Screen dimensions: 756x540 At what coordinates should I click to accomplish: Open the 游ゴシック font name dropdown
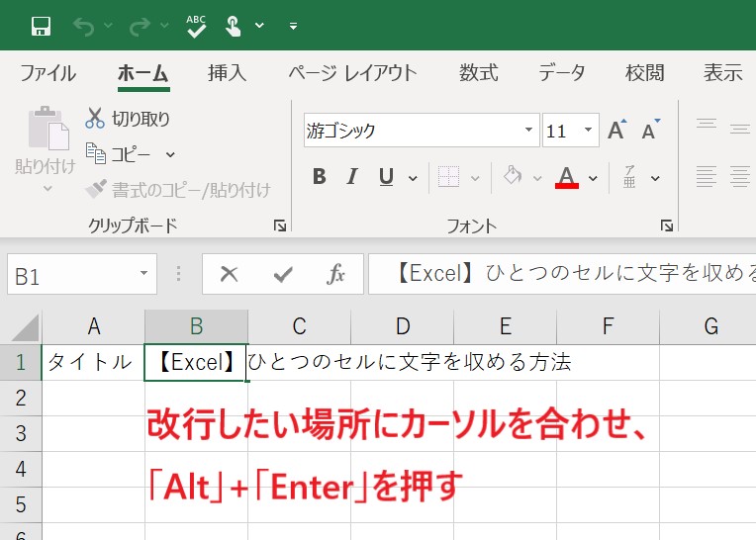click(529, 130)
